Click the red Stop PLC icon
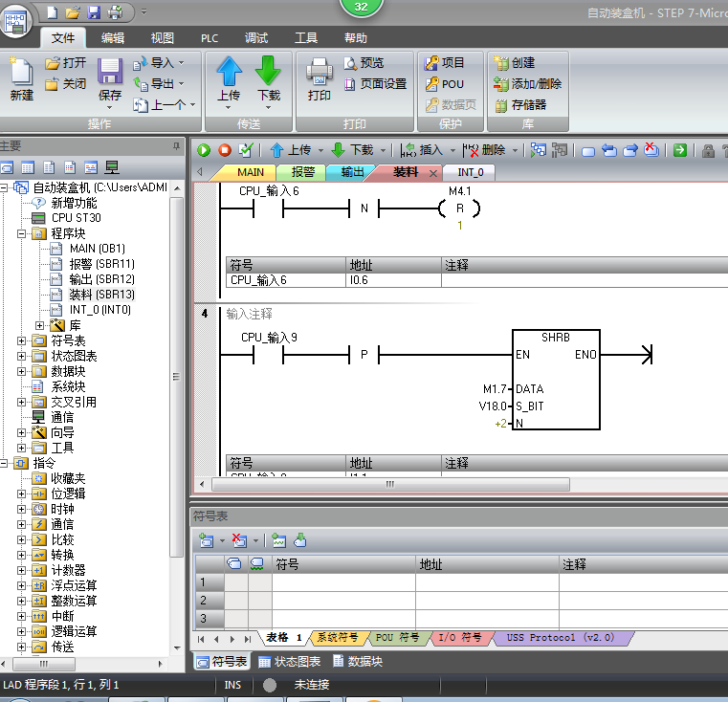The image size is (728, 702). click(224, 150)
